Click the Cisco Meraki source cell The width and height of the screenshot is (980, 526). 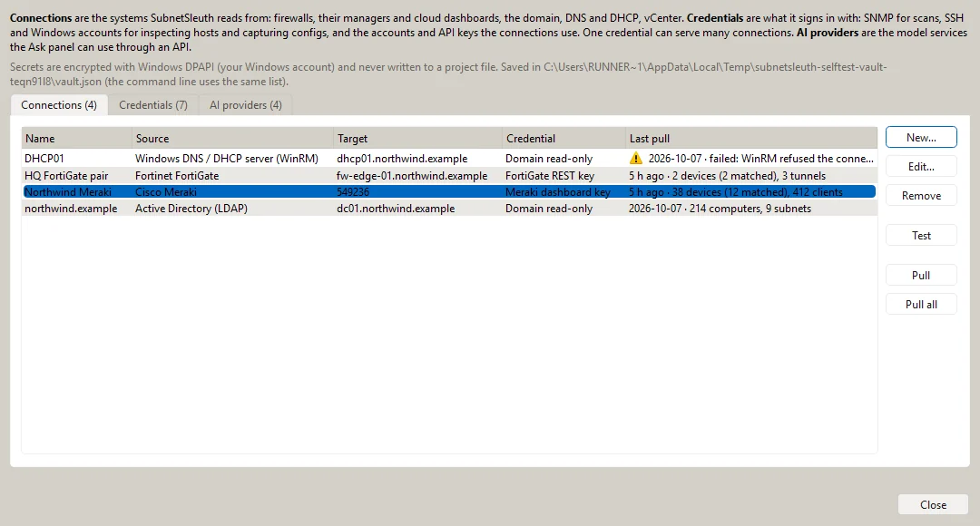[x=166, y=191]
